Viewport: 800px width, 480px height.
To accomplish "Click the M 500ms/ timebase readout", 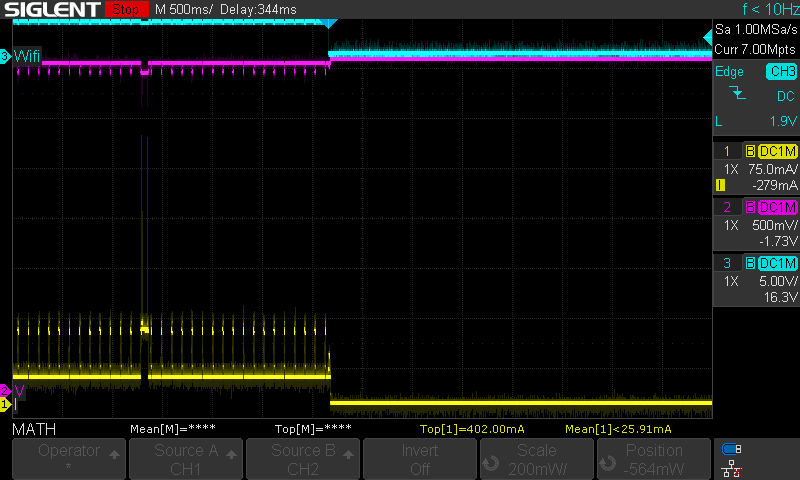I will 183,9.
